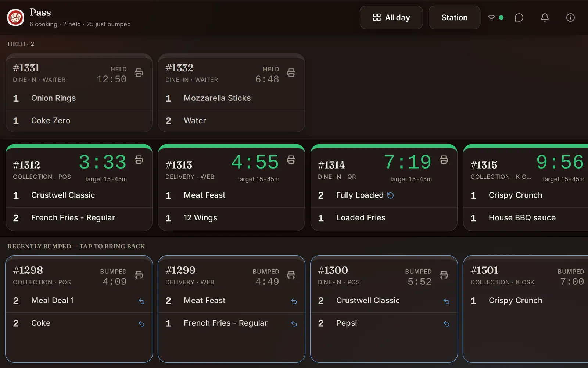Restore Crustwell Classic on #1300
Viewport: 588px width, 368px height.
447,301
